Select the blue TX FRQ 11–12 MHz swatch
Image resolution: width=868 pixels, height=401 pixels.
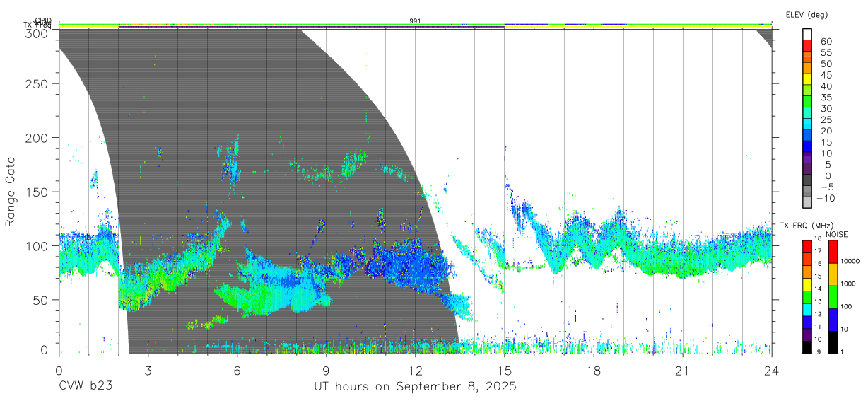tap(807, 321)
